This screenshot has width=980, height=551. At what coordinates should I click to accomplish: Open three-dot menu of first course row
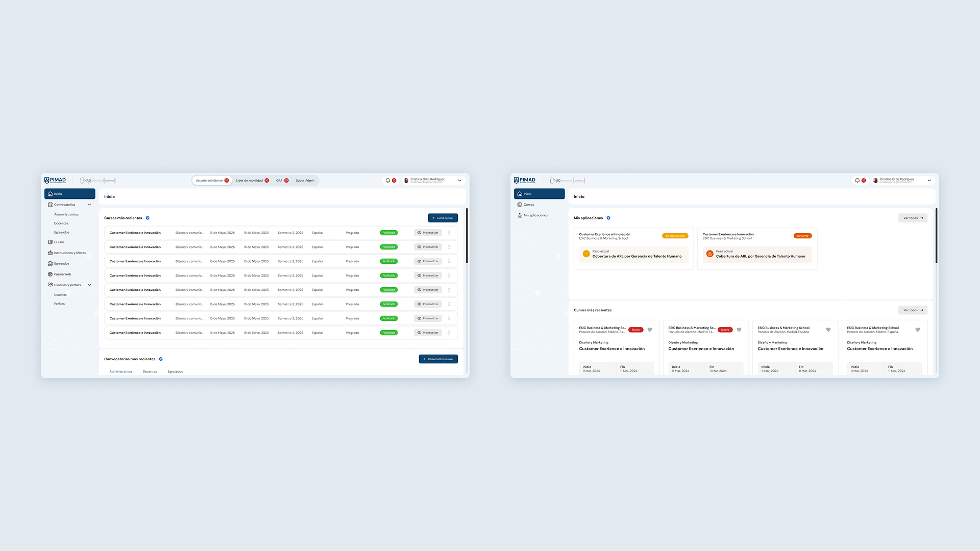coord(449,233)
